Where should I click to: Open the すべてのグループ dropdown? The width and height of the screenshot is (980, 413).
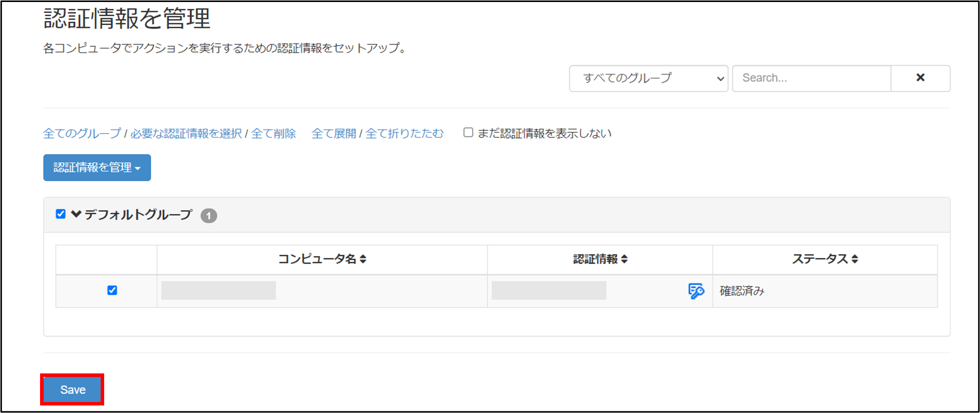[648, 78]
